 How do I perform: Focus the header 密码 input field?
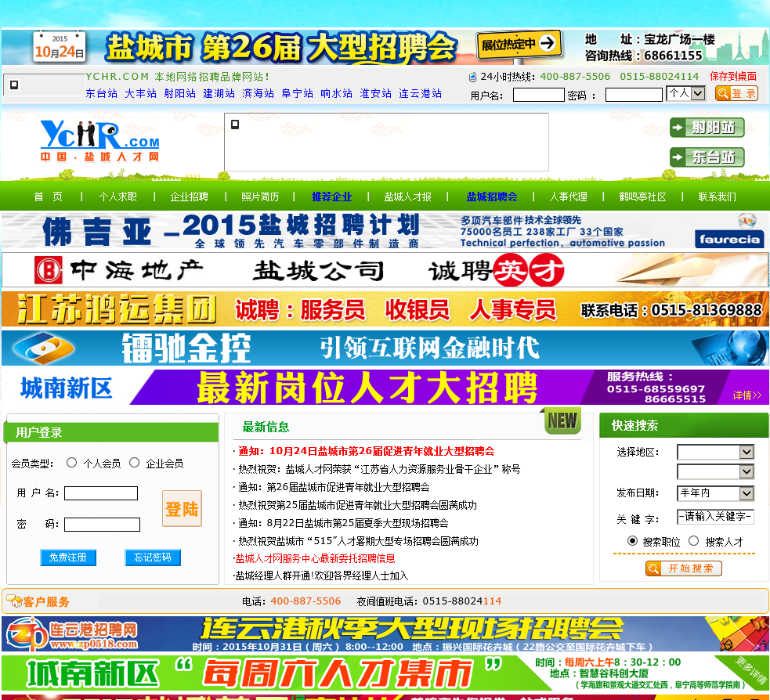pos(634,95)
